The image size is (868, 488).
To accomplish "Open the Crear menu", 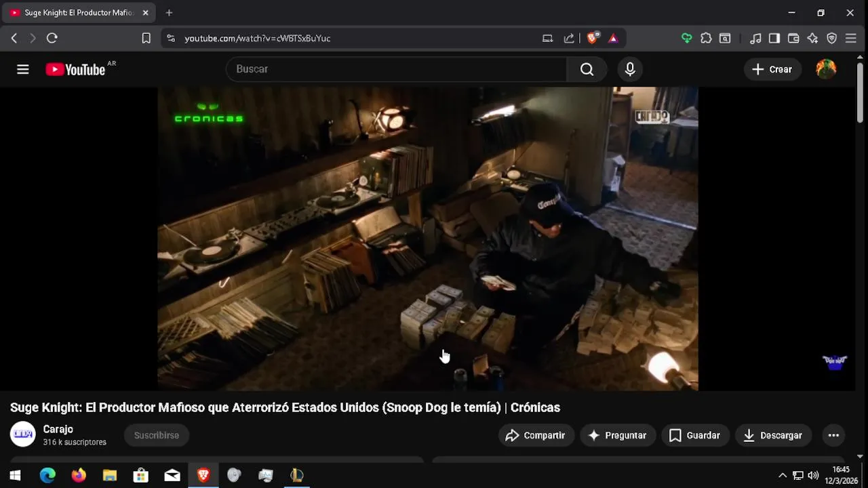I will coord(772,69).
